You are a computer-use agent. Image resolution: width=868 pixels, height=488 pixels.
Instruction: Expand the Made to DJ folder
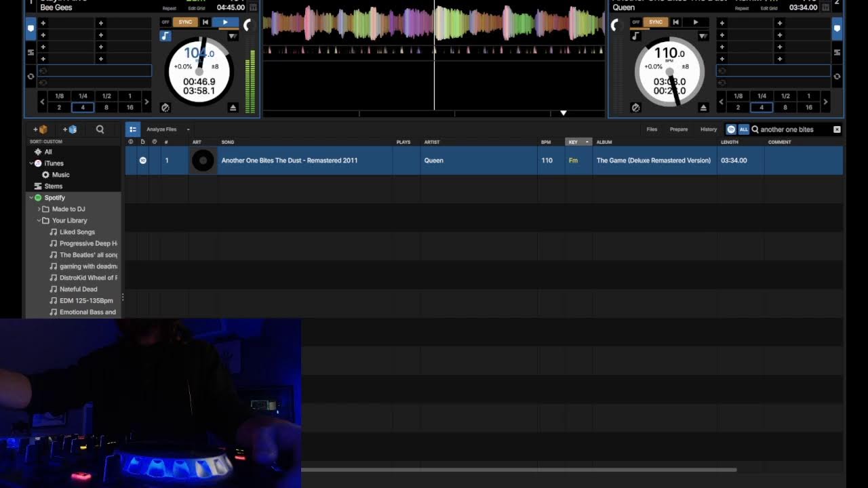39,209
